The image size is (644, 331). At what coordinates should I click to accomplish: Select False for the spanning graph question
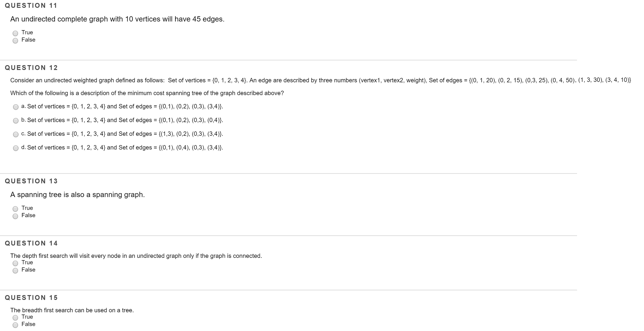pyautogui.click(x=16, y=216)
